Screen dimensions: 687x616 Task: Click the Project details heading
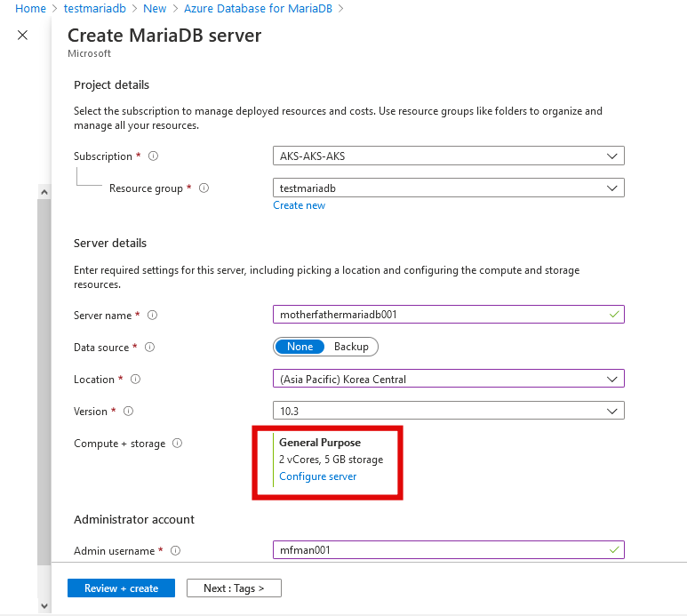pos(111,85)
